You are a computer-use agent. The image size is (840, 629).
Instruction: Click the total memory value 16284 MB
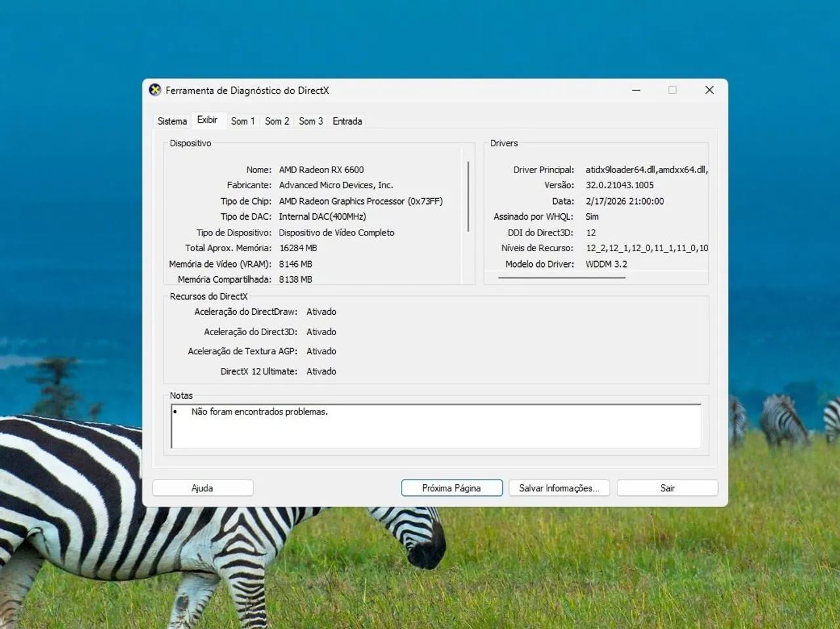point(298,249)
